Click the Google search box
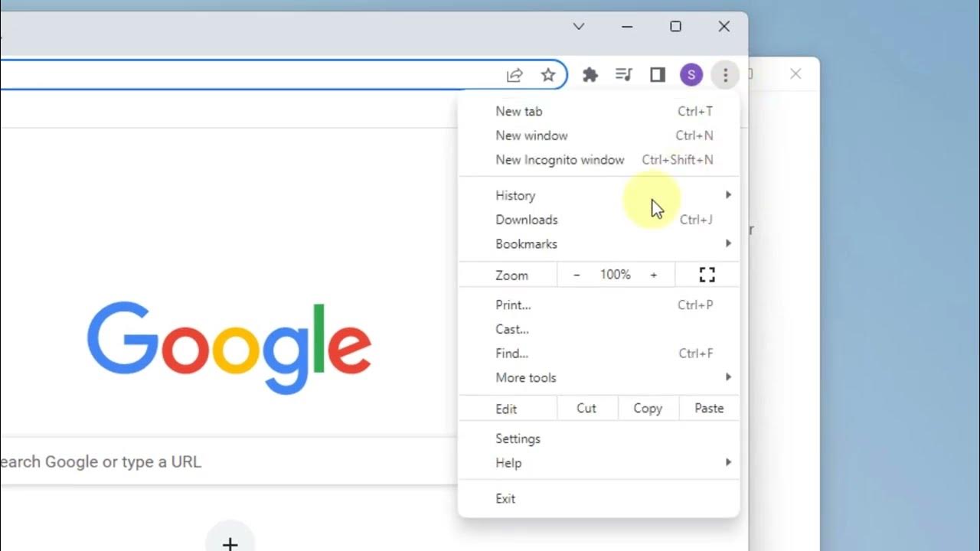The height and width of the screenshot is (551, 980). coord(228,461)
